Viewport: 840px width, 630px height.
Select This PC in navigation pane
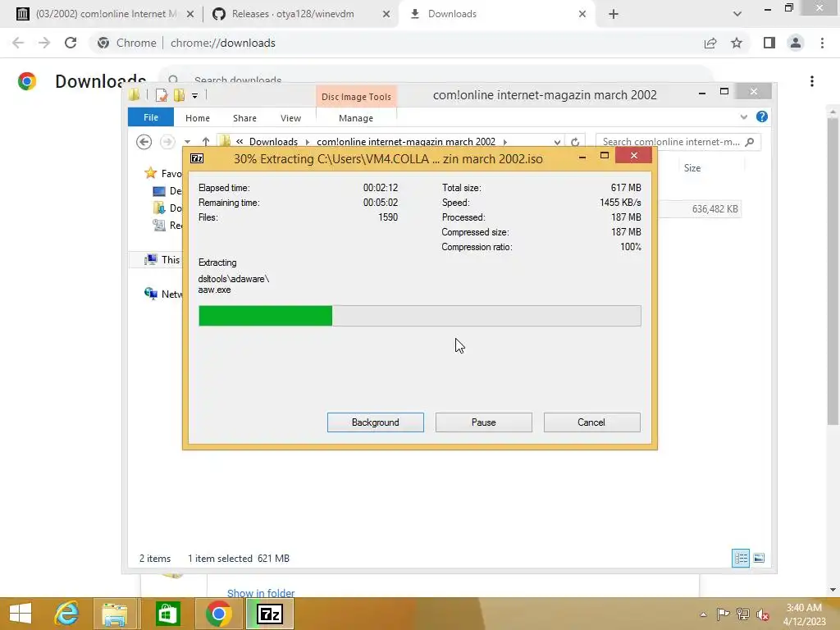[x=162, y=260]
